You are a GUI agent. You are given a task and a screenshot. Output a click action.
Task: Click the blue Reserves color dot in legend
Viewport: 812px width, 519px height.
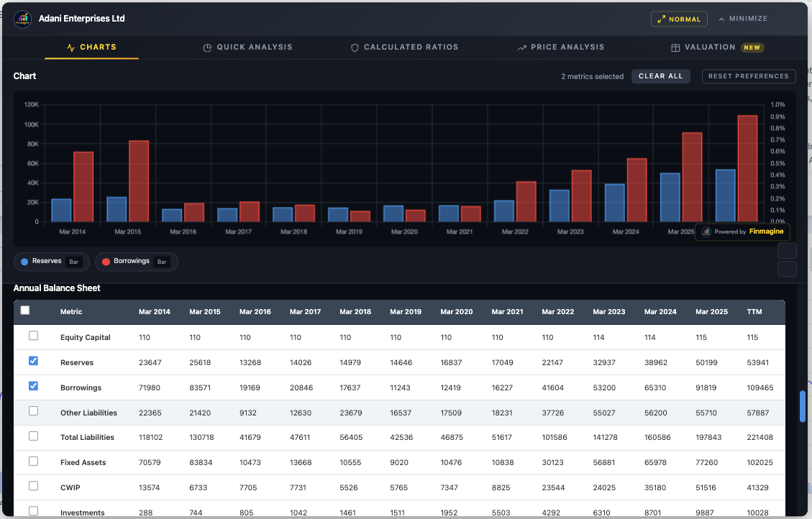click(24, 262)
